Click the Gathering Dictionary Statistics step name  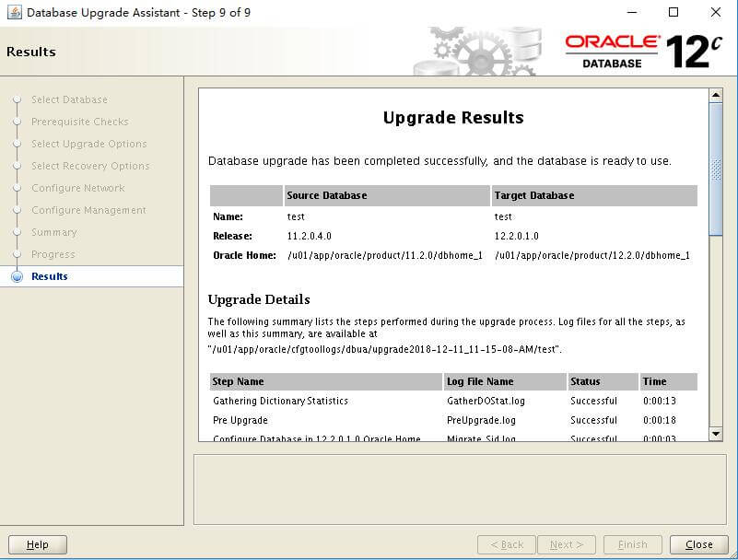pyautogui.click(x=280, y=401)
